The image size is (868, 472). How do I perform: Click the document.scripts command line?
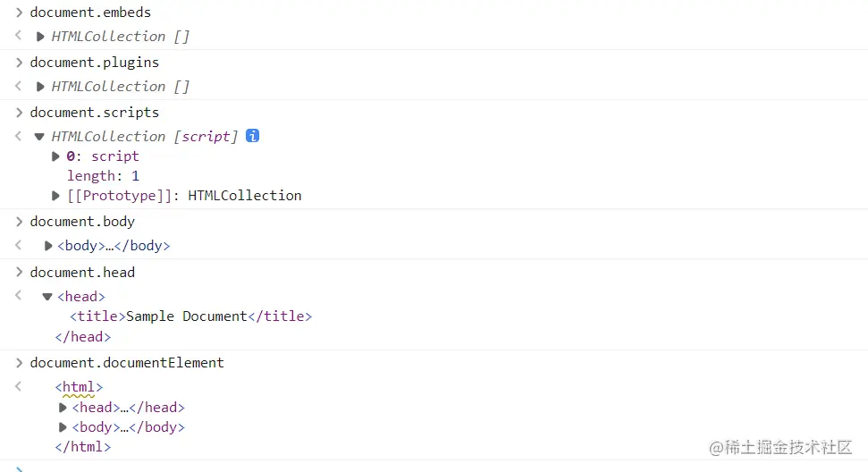(x=95, y=113)
